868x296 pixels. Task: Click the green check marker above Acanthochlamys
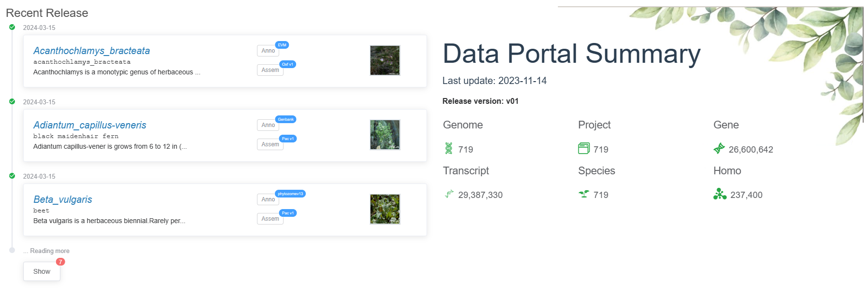point(12,27)
